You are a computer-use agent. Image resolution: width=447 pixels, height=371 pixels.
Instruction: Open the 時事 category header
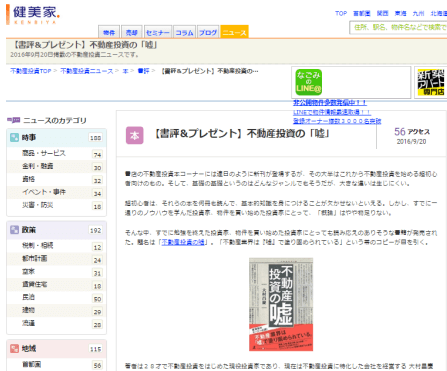(x=56, y=138)
